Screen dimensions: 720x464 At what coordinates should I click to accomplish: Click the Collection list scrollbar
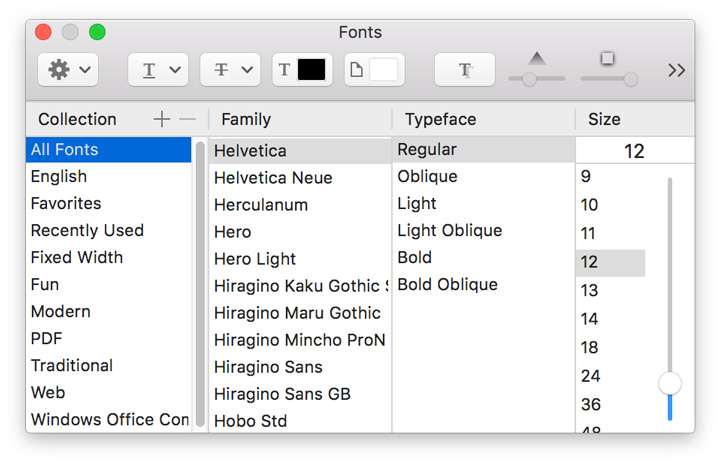[200, 285]
